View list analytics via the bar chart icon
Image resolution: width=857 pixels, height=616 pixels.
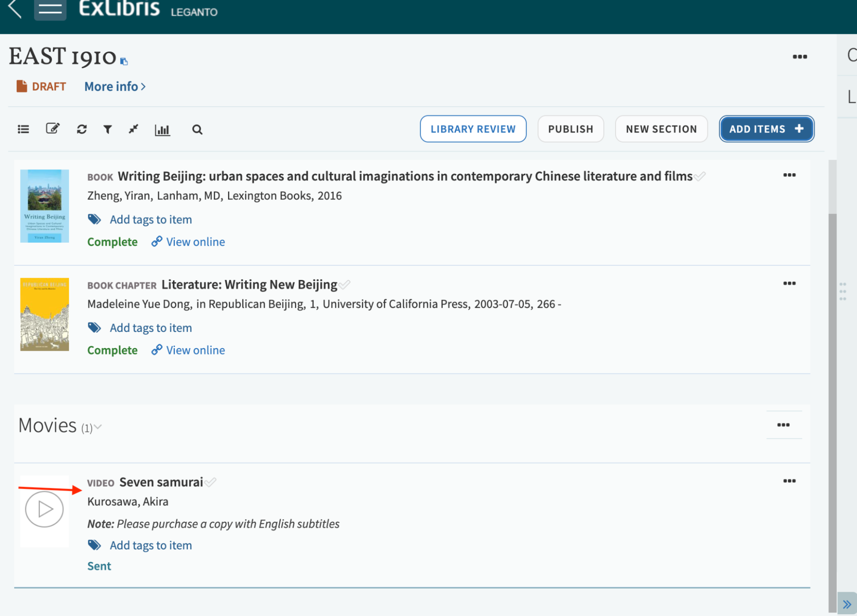tap(162, 129)
